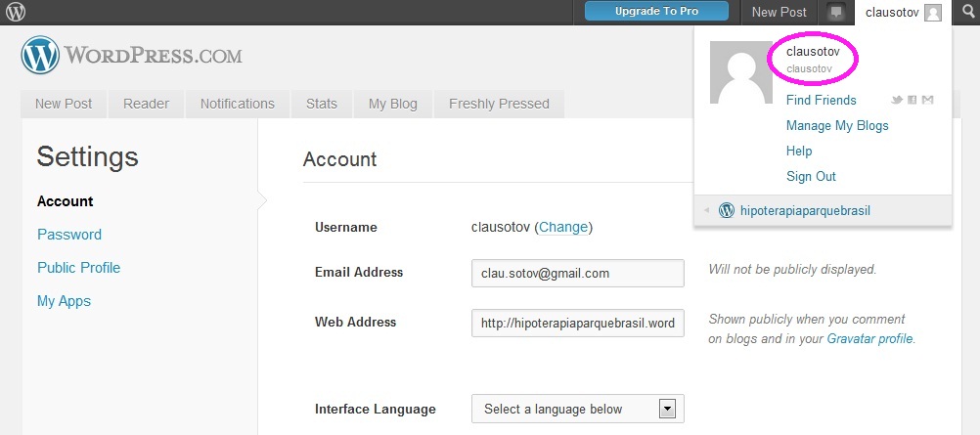The width and height of the screenshot is (980, 435).
Task: Expand the arrow left of hipoterapiaparquebrasil
Action: (707, 210)
